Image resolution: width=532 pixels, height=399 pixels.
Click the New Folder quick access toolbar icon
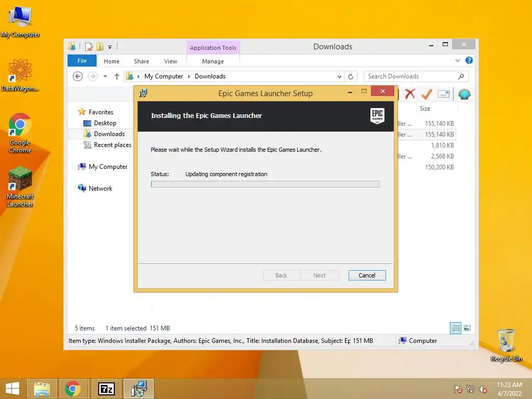pos(100,47)
